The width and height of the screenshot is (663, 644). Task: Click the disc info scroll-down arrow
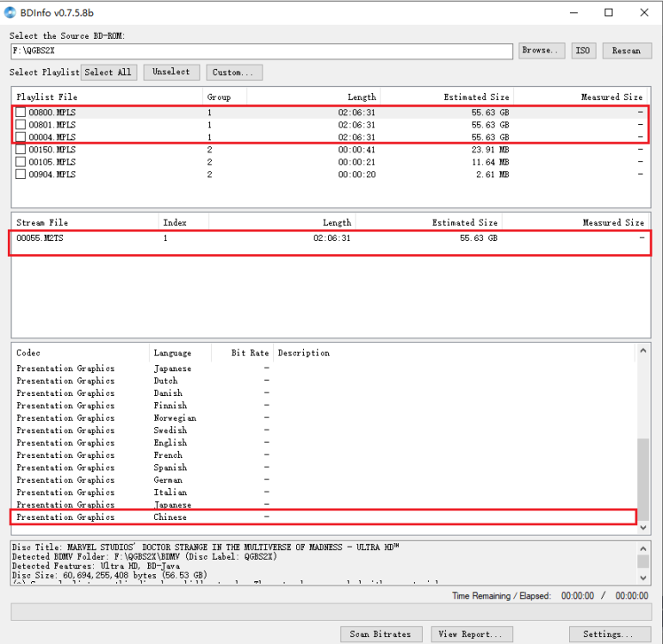pyautogui.click(x=643, y=578)
